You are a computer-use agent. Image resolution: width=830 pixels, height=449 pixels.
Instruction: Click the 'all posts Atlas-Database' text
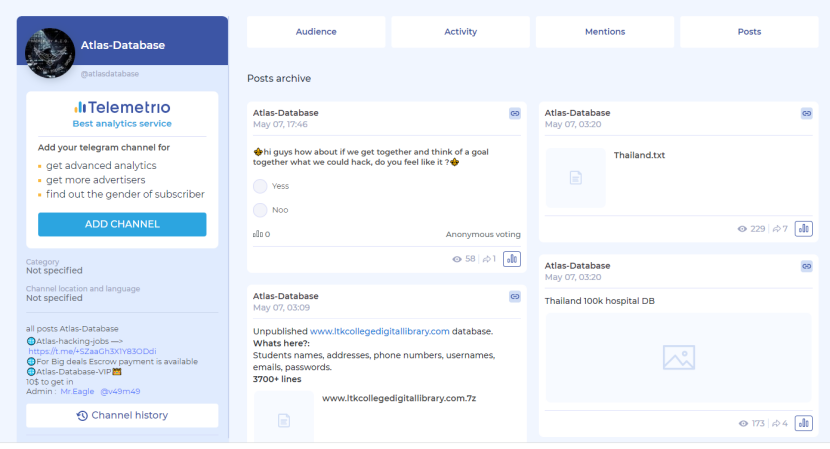(72, 329)
